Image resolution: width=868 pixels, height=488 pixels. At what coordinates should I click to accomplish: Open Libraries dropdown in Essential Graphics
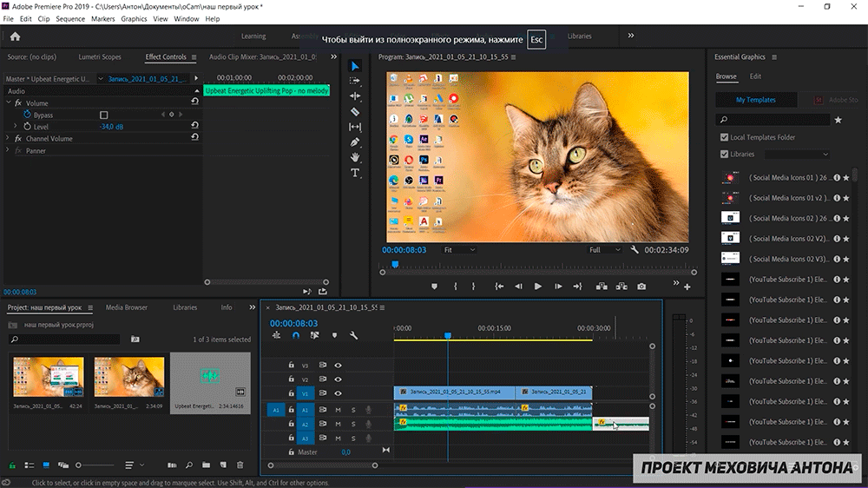797,155
